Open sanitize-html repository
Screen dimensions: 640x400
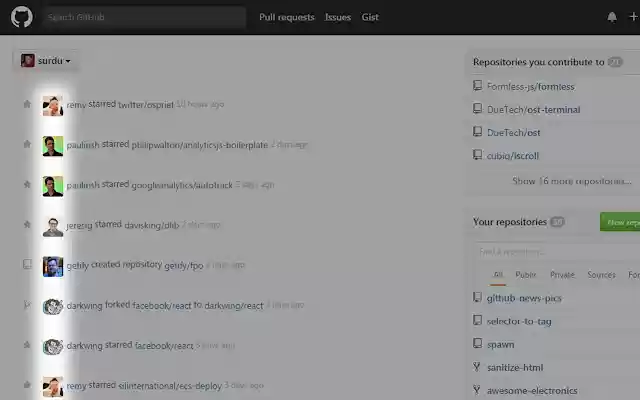coord(515,367)
